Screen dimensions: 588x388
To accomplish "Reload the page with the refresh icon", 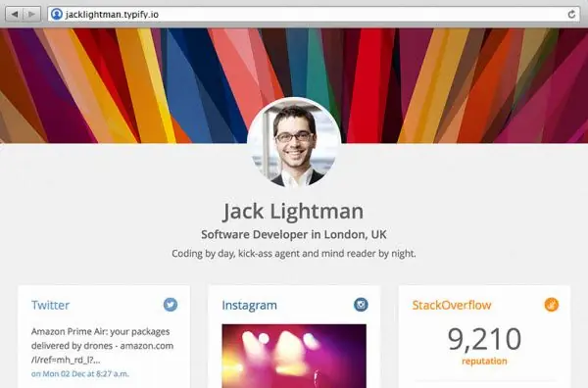I will pyautogui.click(x=571, y=15).
